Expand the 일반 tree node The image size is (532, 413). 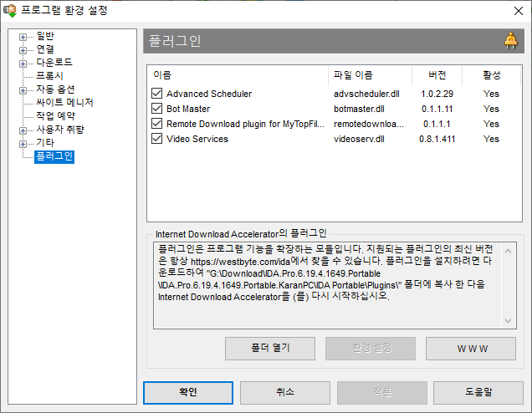click(23, 37)
